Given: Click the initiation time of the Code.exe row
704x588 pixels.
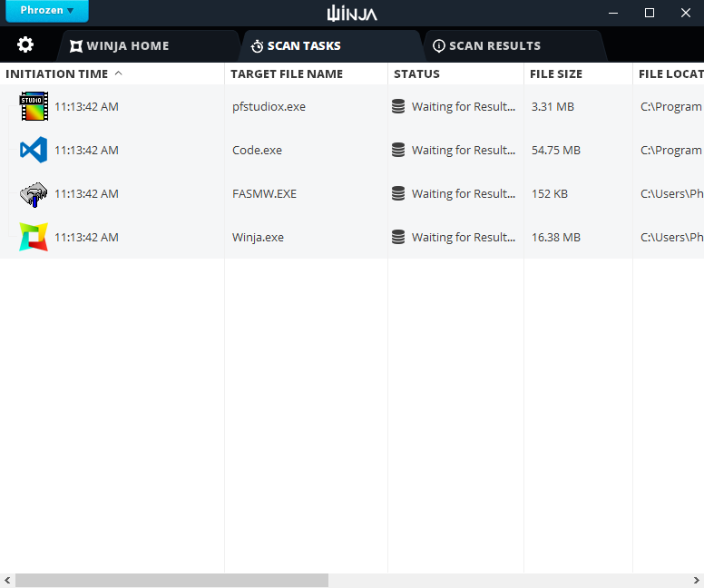Looking at the screenshot, I should [x=86, y=150].
